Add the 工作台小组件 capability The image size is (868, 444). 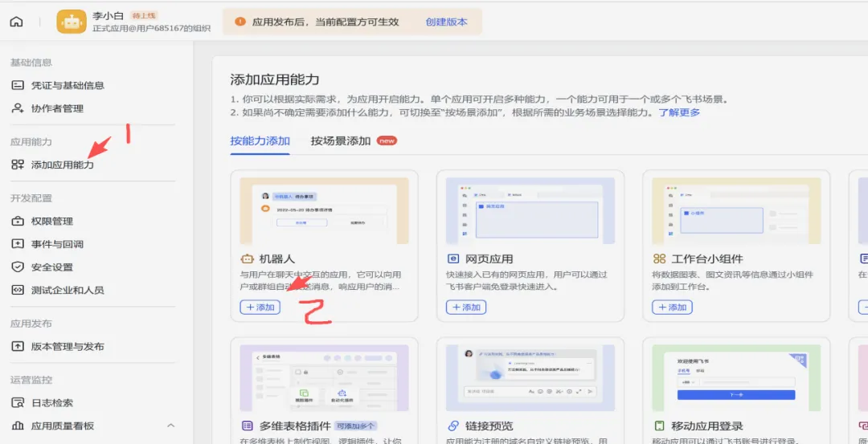tap(672, 308)
